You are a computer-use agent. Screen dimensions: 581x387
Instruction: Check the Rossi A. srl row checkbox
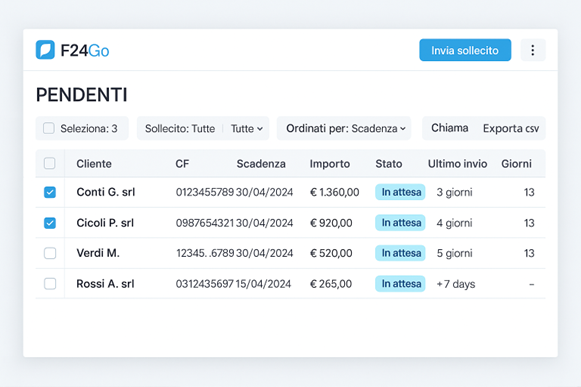click(x=50, y=284)
